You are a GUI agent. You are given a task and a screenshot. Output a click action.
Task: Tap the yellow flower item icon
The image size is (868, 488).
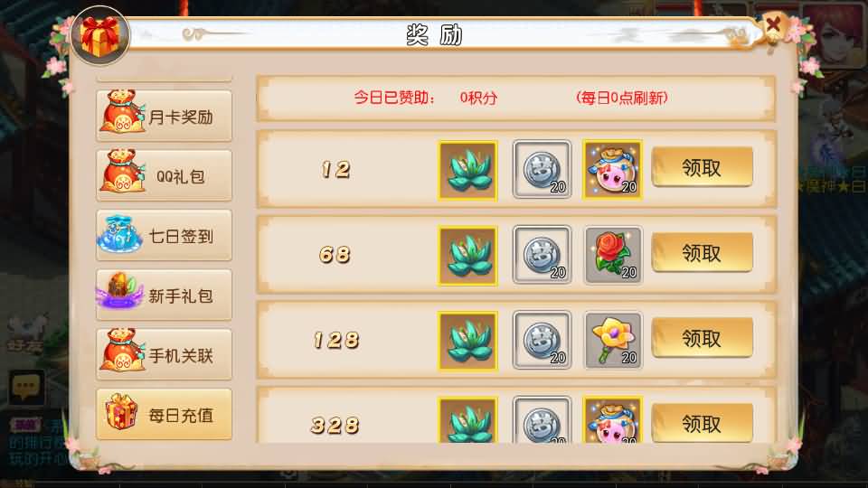click(613, 341)
